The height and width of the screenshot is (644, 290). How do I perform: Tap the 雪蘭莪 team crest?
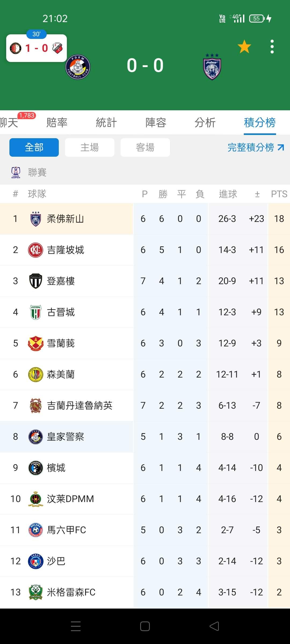pos(36,343)
